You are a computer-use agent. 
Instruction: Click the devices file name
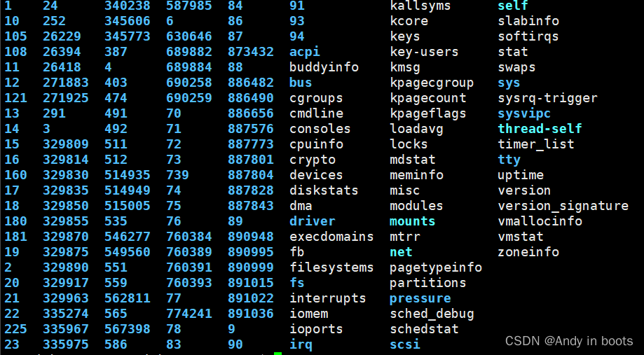(x=316, y=175)
